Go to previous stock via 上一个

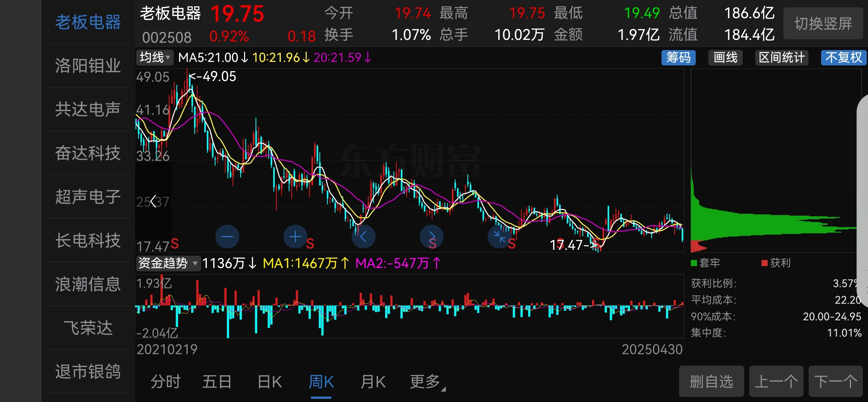click(776, 382)
